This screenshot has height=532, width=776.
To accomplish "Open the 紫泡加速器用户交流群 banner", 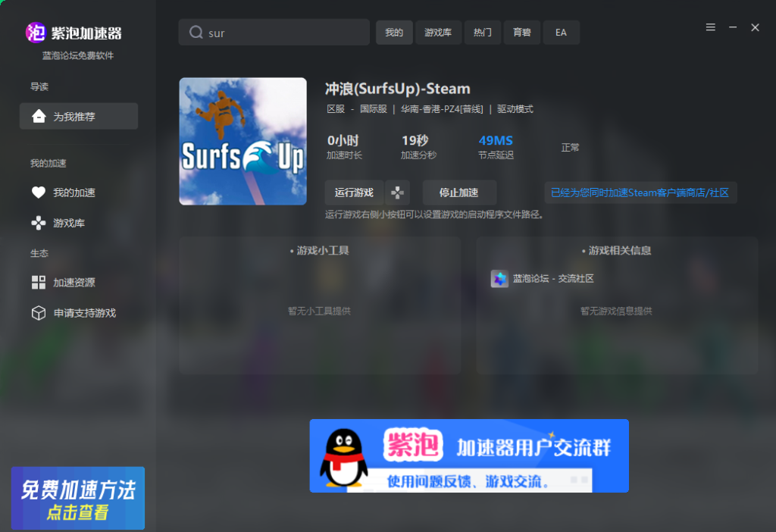I will point(469,455).
